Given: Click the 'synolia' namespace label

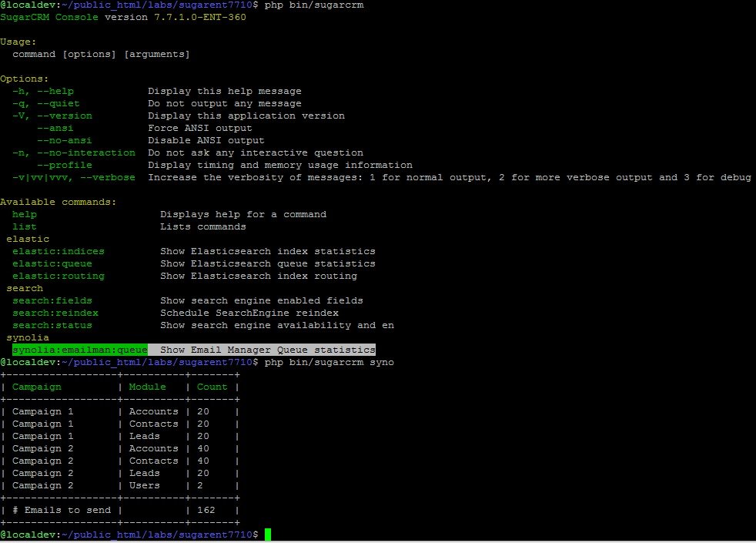Looking at the screenshot, I should [x=28, y=337].
